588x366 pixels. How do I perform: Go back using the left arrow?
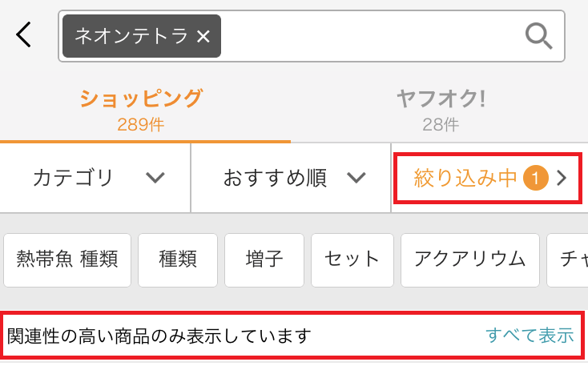pyautogui.click(x=25, y=35)
